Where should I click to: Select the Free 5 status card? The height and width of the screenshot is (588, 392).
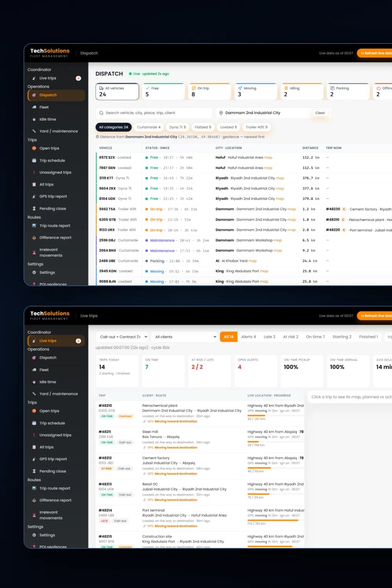pos(163,91)
